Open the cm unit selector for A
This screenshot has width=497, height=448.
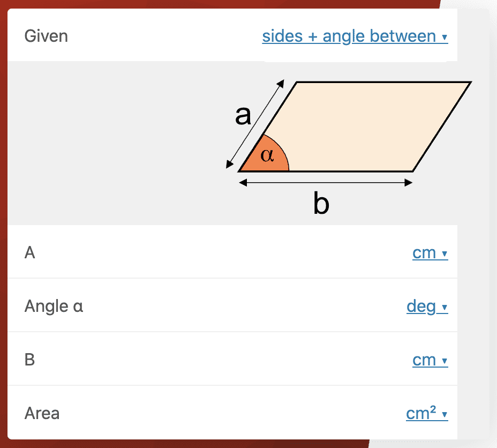point(430,252)
